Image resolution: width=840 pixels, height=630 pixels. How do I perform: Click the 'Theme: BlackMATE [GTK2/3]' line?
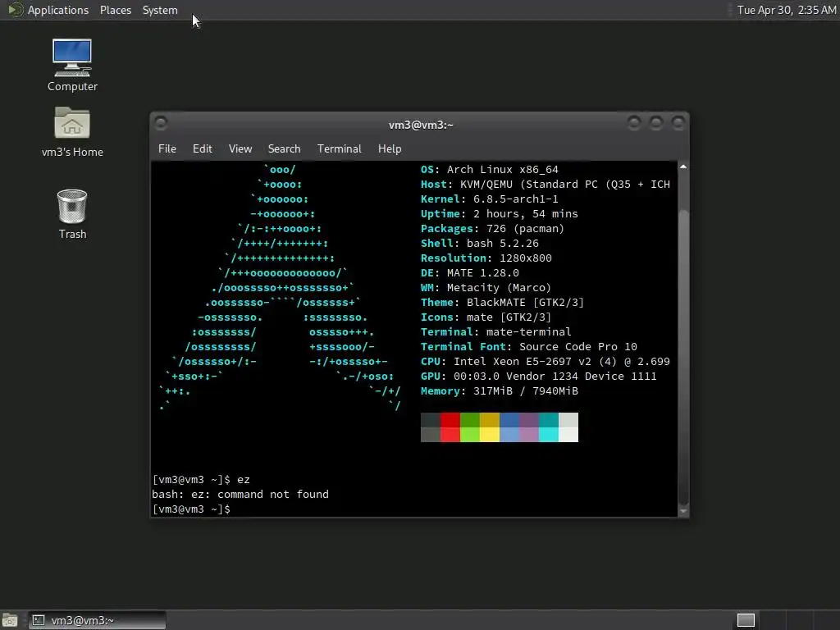502,302
